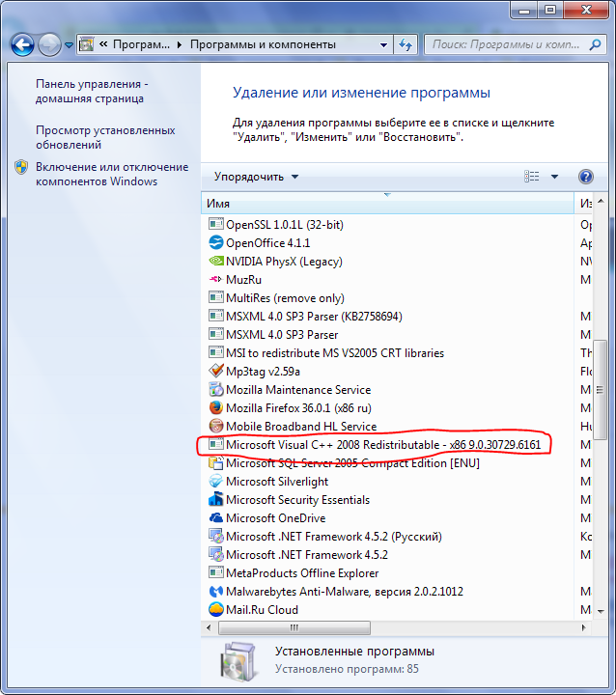The image size is (616, 695).
Task: Select the Malwarebytes Anti-Malware версия 2.0.2.1012 text
Action: [345, 592]
